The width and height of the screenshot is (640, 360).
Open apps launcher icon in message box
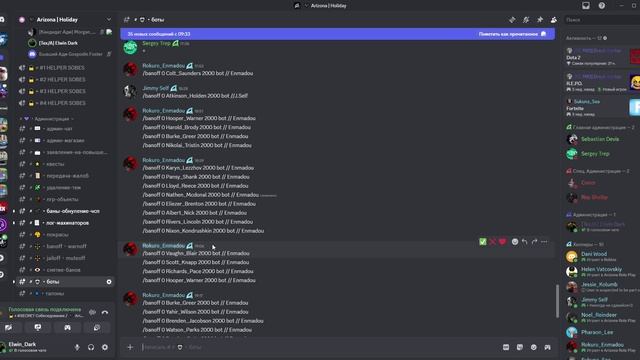[547, 347]
